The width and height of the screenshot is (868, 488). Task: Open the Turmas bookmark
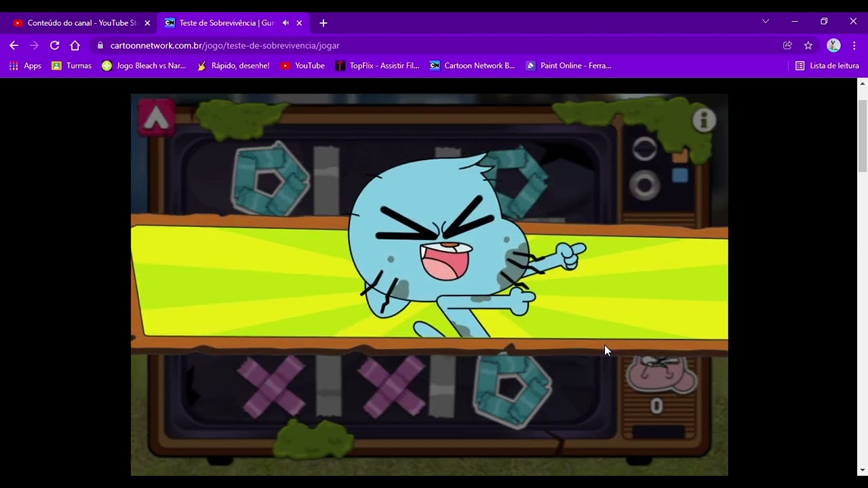(72, 66)
